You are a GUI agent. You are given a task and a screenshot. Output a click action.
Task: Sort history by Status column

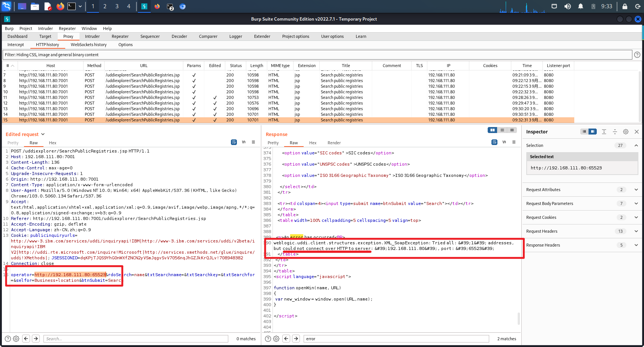(236, 66)
